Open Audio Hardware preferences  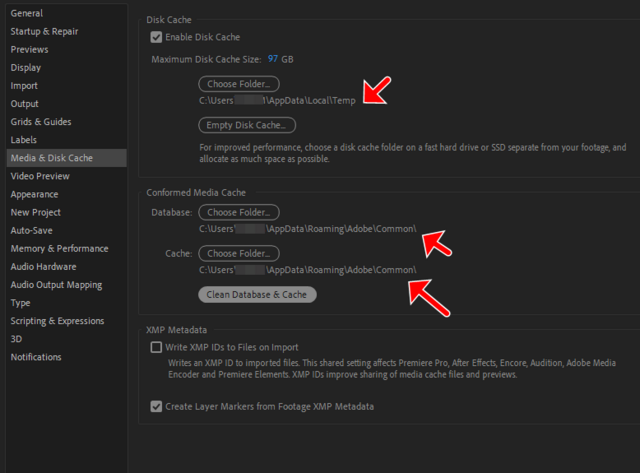[x=44, y=266]
